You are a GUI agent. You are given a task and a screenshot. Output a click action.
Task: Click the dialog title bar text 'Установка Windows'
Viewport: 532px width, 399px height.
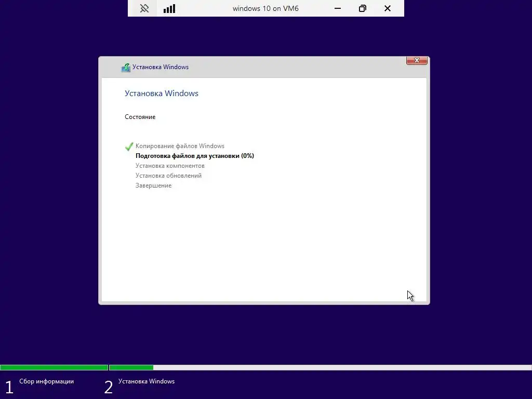point(161,67)
